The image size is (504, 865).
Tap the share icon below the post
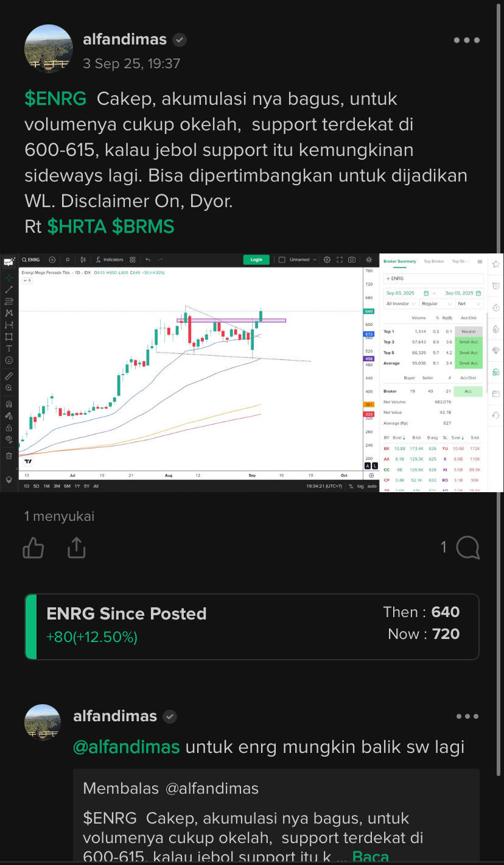point(76,548)
